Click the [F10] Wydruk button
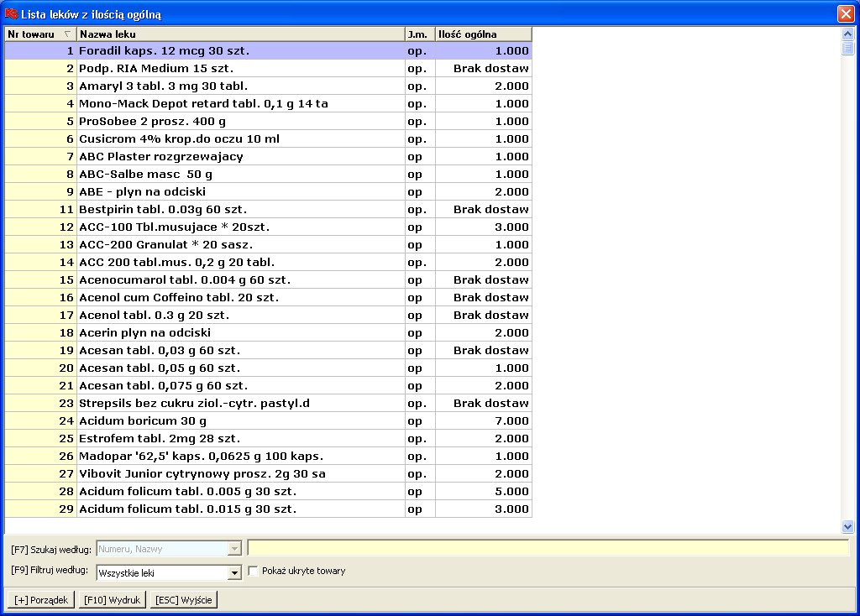This screenshot has height=616, width=860. click(112, 600)
